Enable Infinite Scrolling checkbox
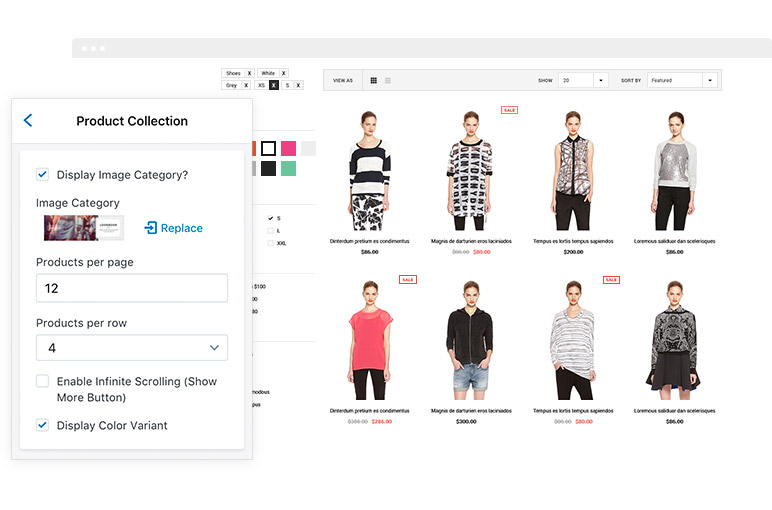This screenshot has width=772, height=510. click(42, 381)
